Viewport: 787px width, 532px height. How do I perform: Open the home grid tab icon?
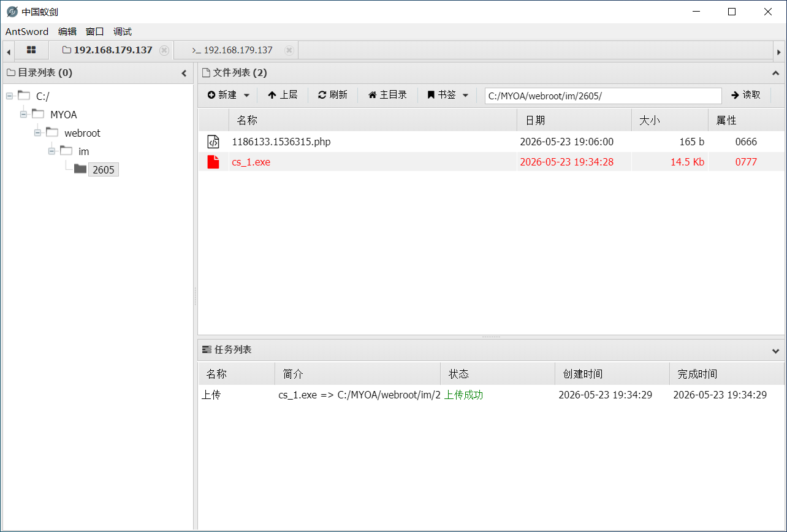click(31, 50)
